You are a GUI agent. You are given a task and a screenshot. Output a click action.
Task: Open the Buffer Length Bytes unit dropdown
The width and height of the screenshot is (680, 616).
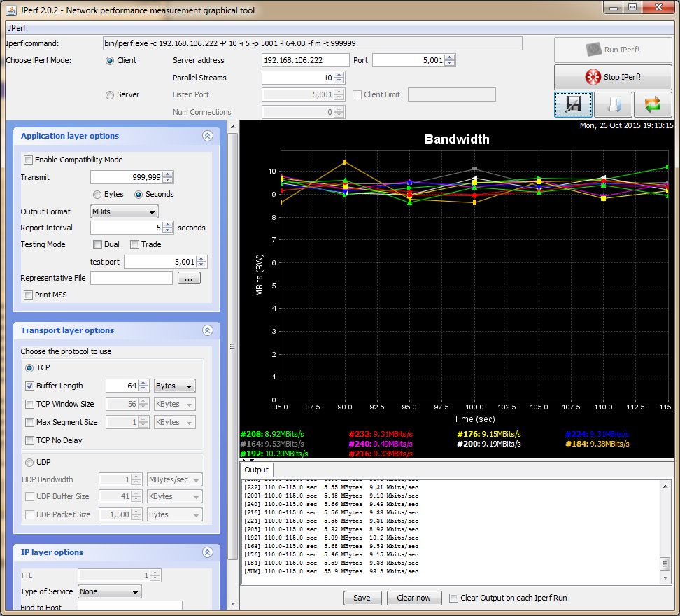point(175,386)
